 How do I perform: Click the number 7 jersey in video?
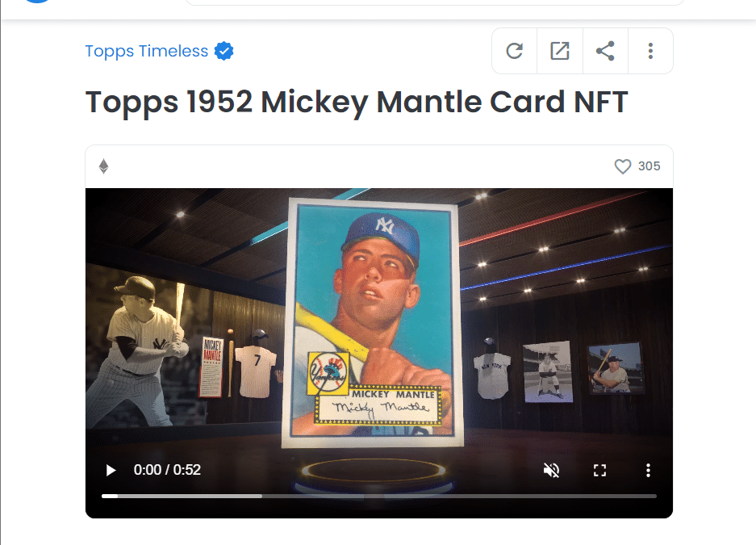[x=256, y=369]
